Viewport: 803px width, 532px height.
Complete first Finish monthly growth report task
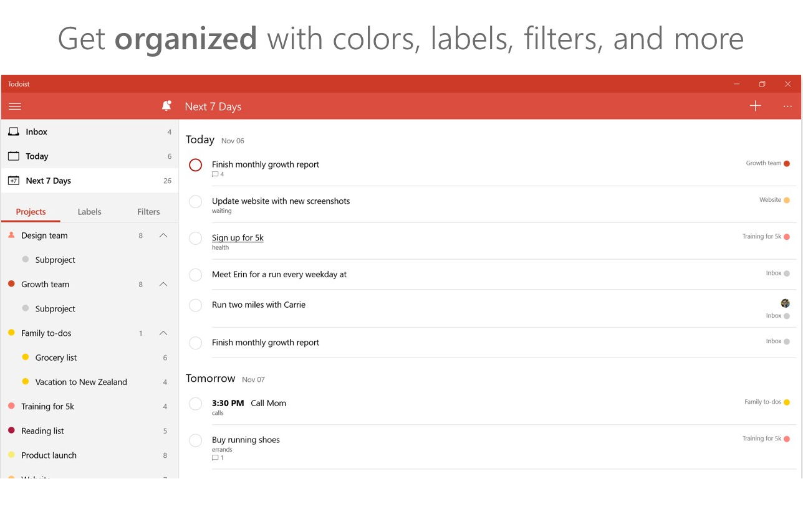(x=195, y=165)
